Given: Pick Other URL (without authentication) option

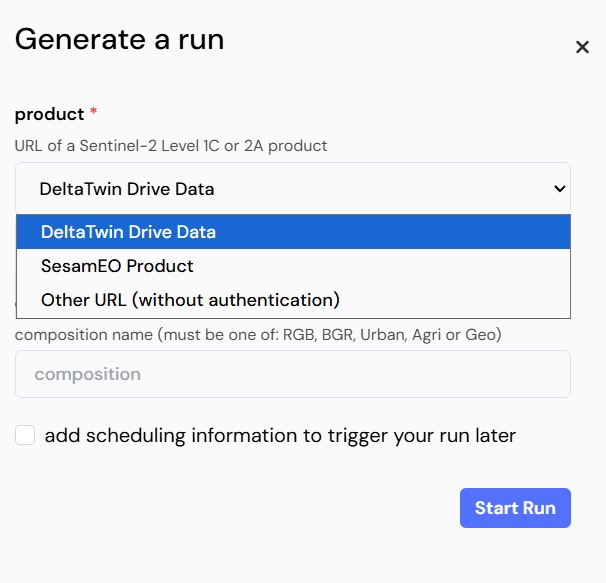Looking at the screenshot, I should [x=190, y=300].
